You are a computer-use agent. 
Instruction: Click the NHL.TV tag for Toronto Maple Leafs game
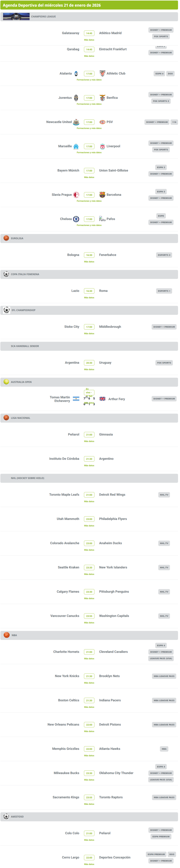(x=164, y=495)
